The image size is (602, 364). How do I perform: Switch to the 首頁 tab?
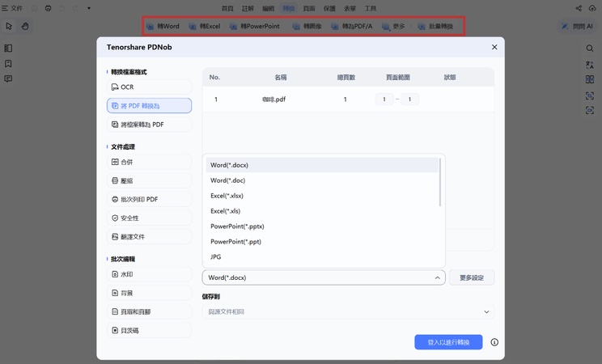click(x=227, y=8)
